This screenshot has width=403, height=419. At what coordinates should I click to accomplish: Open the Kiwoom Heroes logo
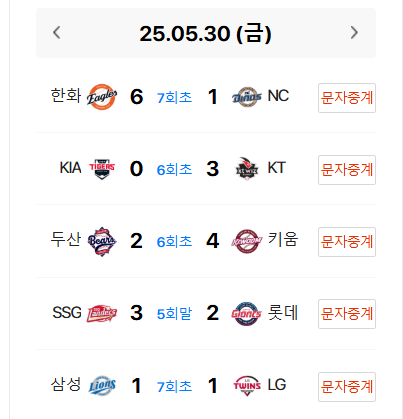tap(247, 241)
